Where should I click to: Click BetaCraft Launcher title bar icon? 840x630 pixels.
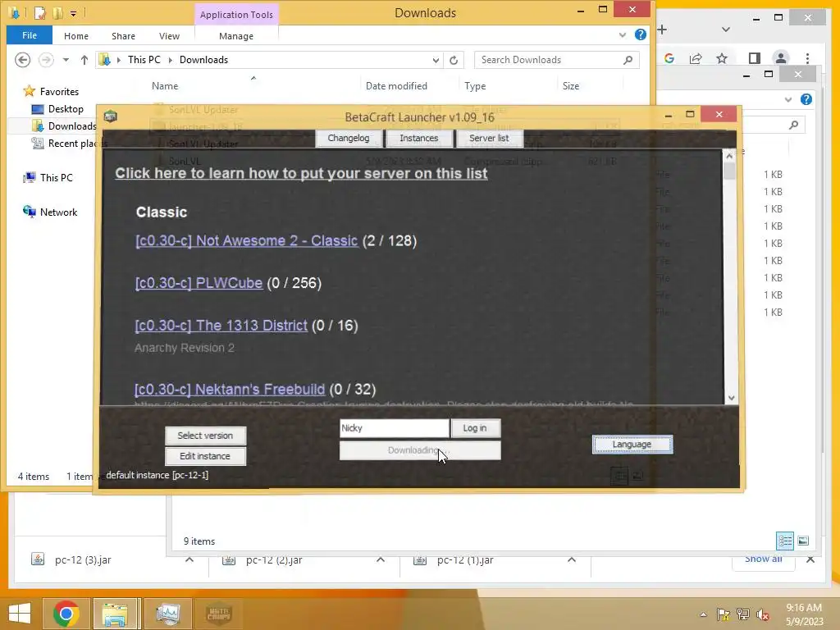[x=111, y=116]
